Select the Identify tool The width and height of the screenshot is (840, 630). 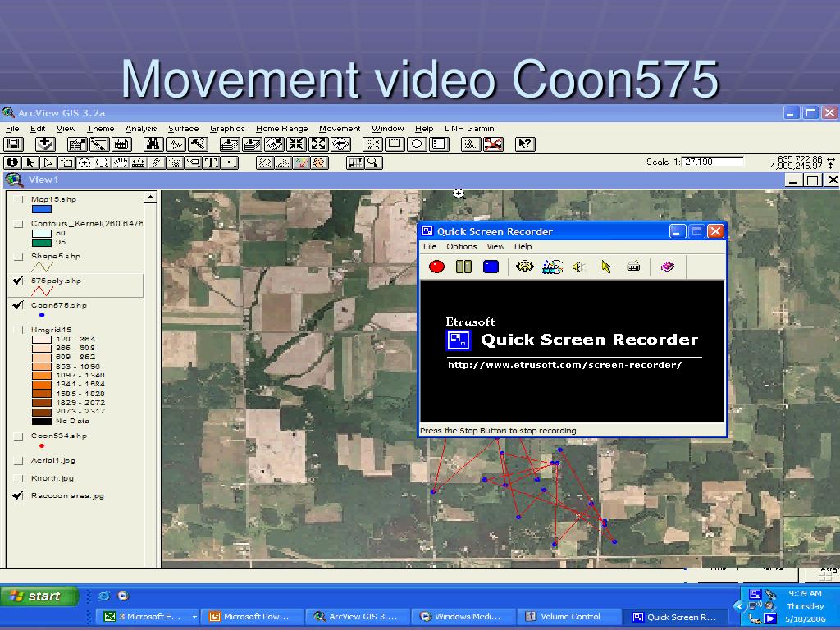(12, 162)
